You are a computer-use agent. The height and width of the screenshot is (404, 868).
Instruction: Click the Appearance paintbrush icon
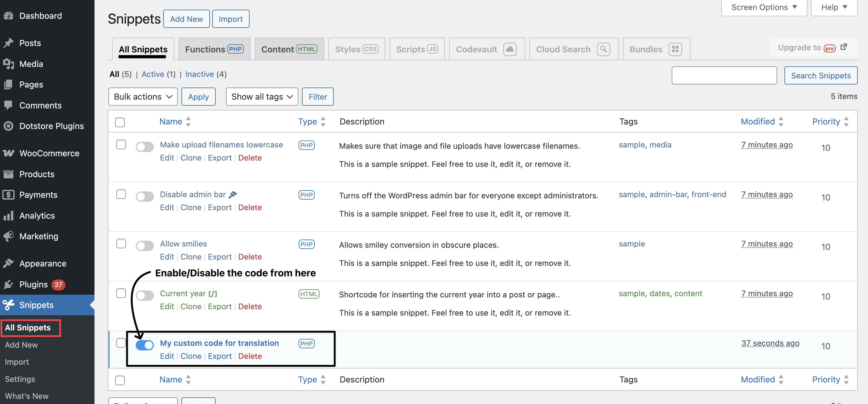point(8,263)
